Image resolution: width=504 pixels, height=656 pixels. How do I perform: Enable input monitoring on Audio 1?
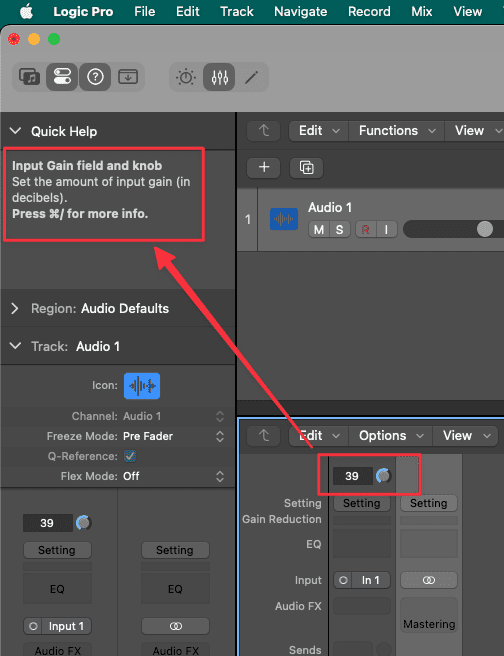pyautogui.click(x=386, y=230)
